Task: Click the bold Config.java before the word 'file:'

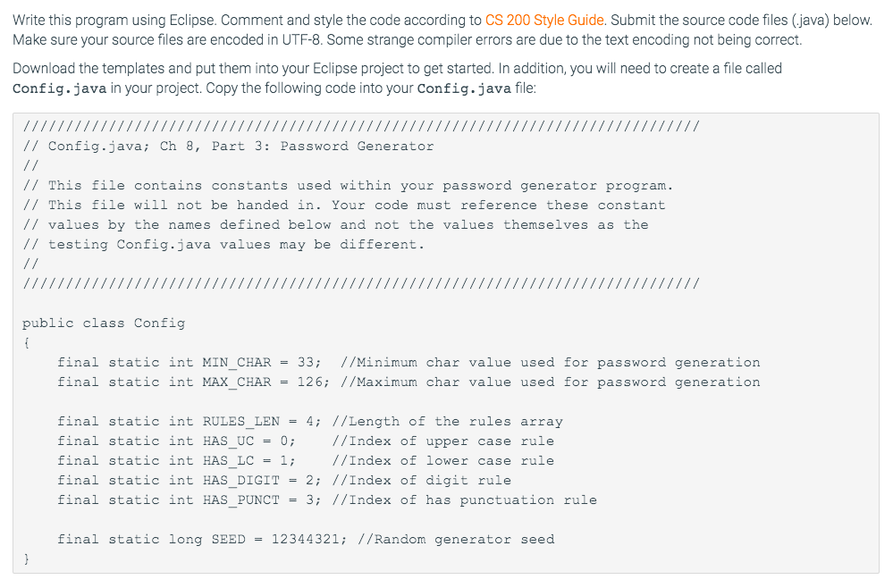Action: 464,88
